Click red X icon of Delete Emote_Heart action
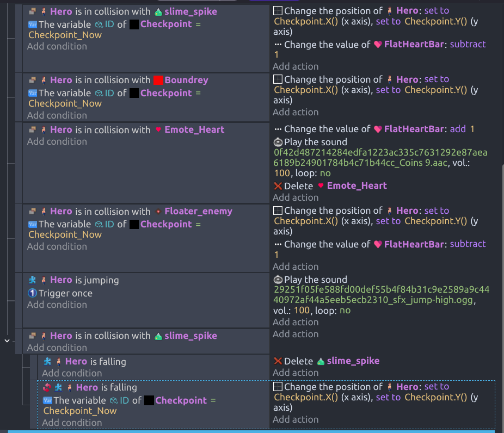504x433 pixels. pyautogui.click(x=278, y=186)
